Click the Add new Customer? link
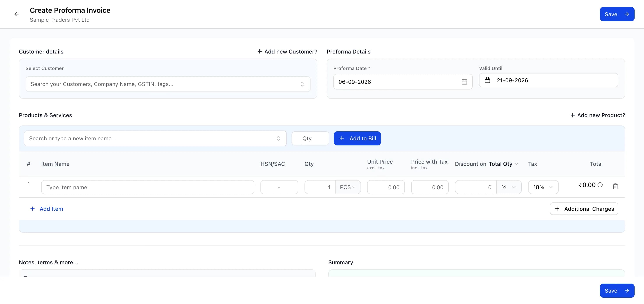The image size is (644, 304). pyautogui.click(x=287, y=51)
